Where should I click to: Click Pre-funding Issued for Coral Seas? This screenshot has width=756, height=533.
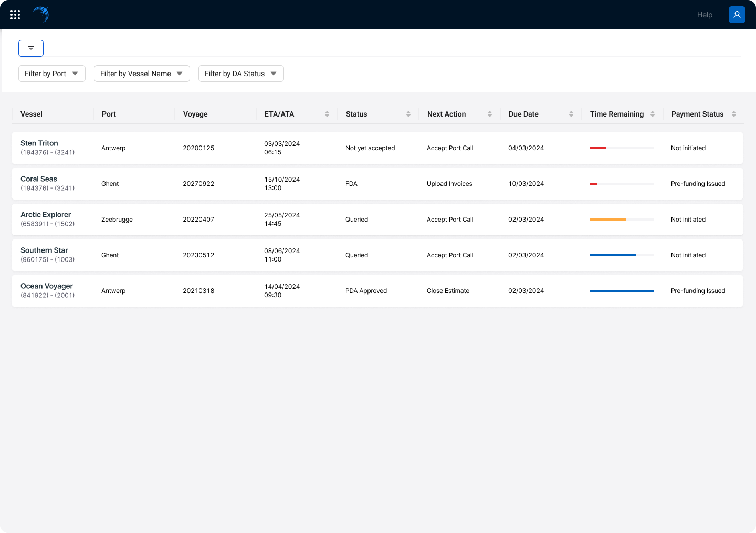698,184
